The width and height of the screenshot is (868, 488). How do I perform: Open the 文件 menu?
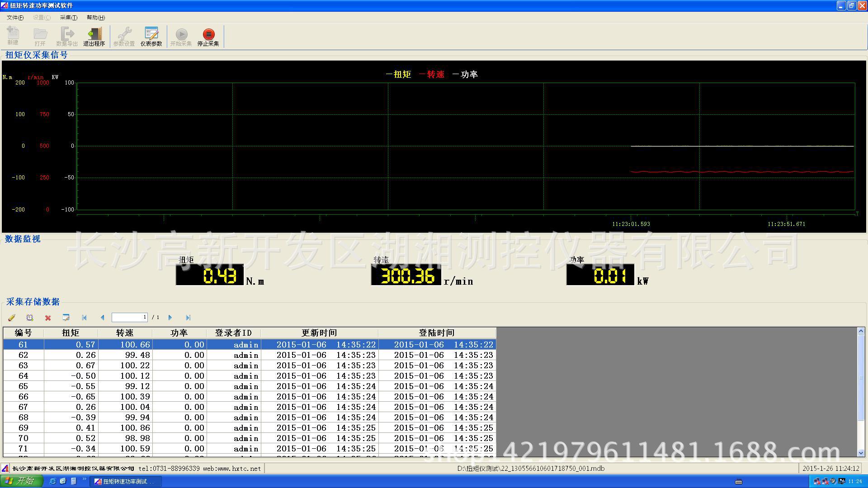(x=15, y=18)
